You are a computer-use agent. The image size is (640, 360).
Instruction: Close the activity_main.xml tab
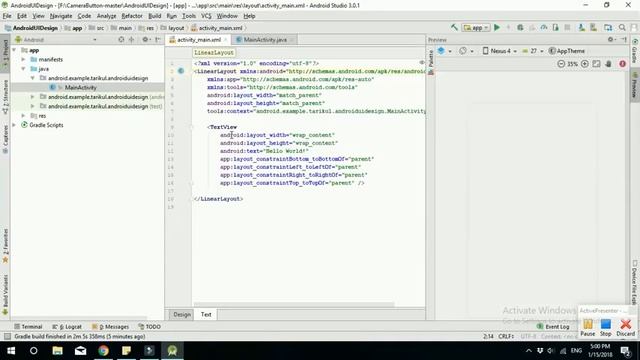point(225,40)
